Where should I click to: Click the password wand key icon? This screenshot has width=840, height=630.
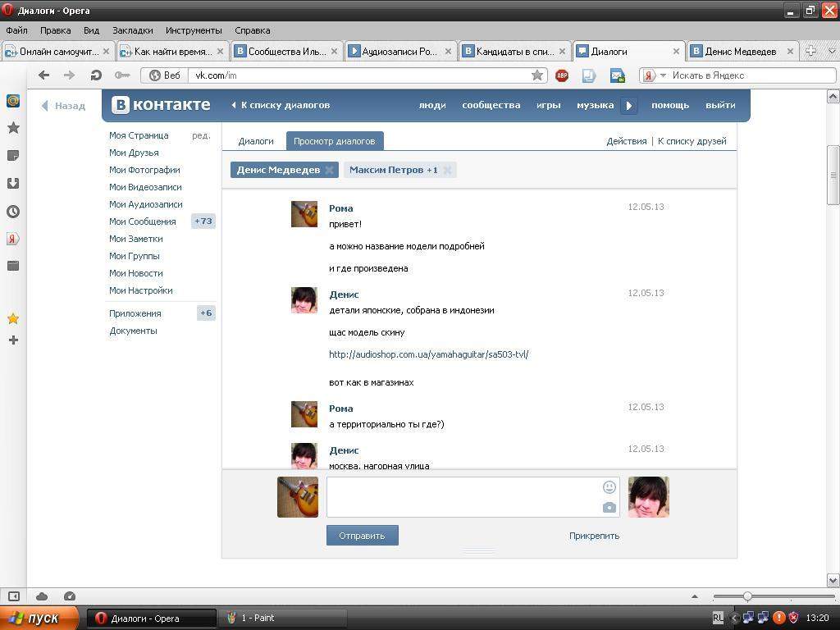coord(122,75)
